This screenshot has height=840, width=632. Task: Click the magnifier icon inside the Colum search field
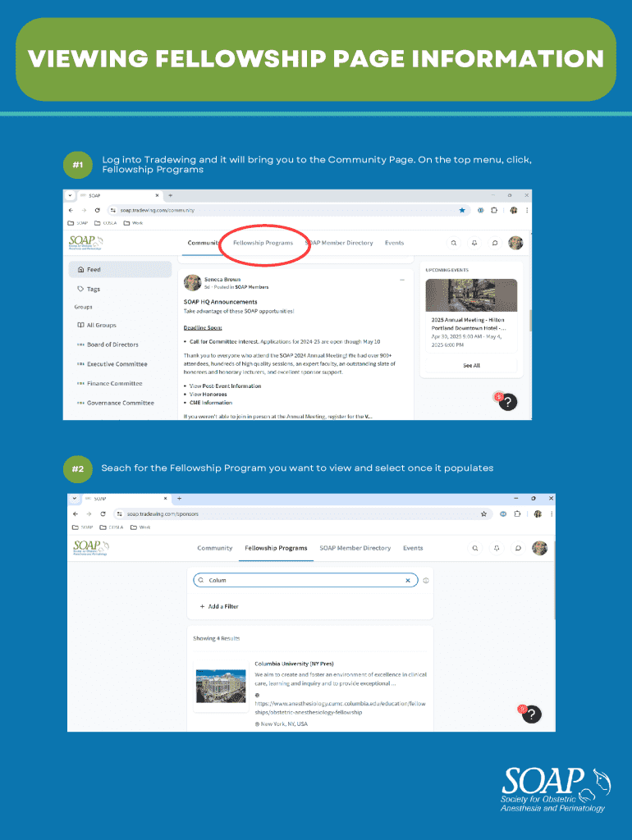(x=200, y=580)
